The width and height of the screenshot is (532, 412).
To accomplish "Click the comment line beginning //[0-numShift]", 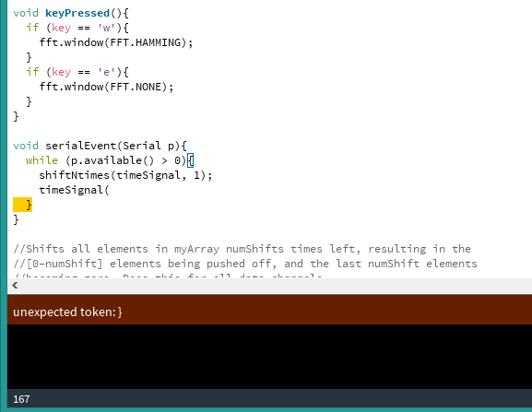I will 245,264.
